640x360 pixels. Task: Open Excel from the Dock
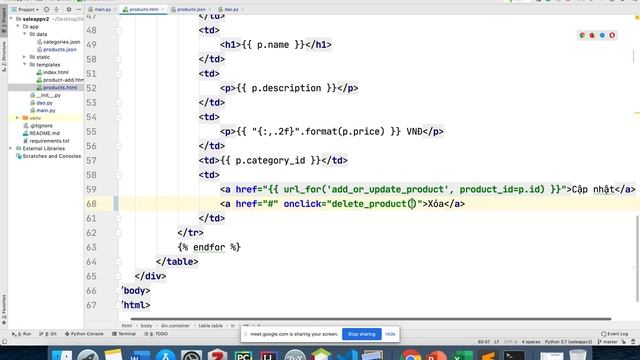[x=462, y=355]
